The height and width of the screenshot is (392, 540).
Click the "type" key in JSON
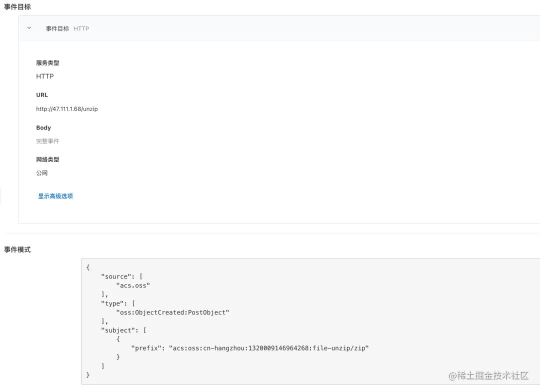pos(112,303)
